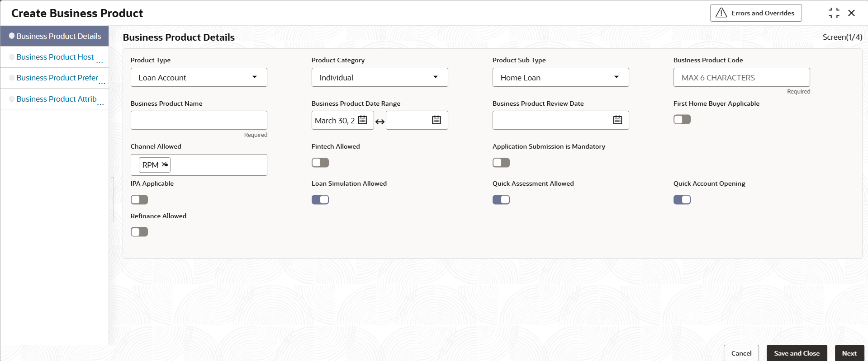Click Save and Close button
Viewport: 868px width, 361px height.
(797, 353)
